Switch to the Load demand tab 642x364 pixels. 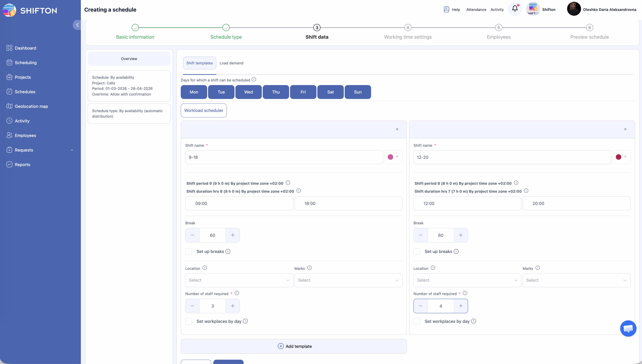pos(231,63)
